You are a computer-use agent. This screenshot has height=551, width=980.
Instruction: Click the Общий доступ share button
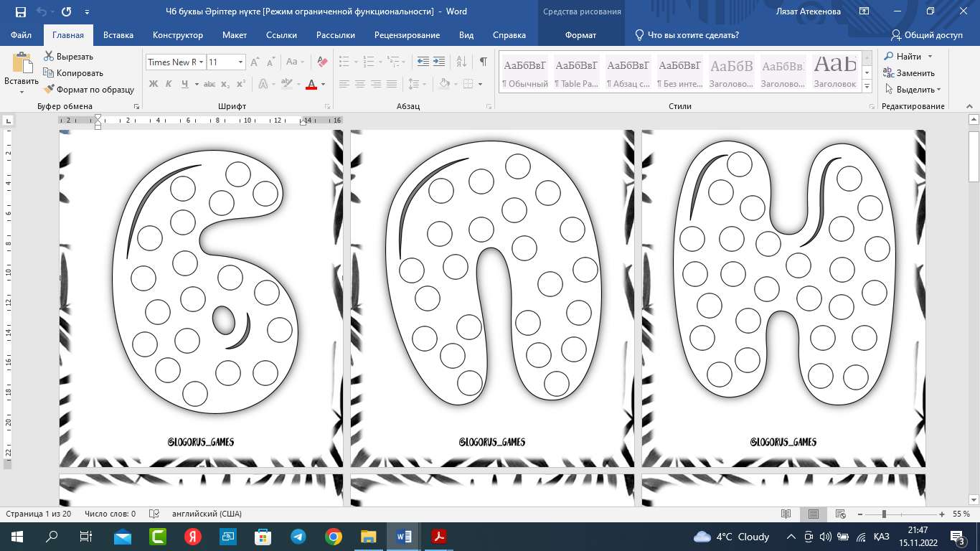tap(927, 35)
